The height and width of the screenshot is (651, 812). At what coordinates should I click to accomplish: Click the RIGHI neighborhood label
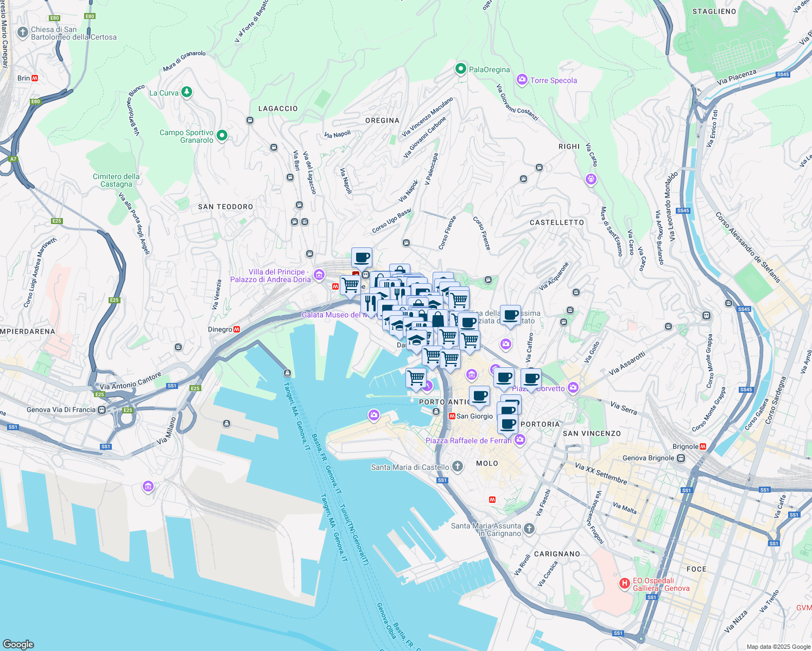(x=569, y=146)
